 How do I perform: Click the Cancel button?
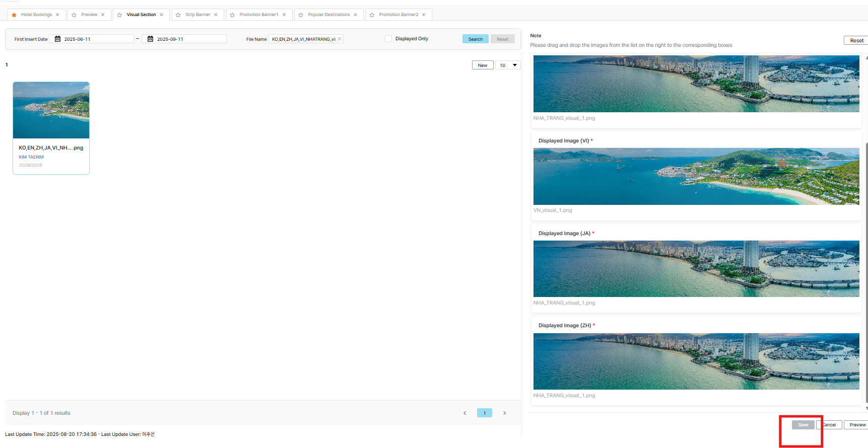pos(829,425)
